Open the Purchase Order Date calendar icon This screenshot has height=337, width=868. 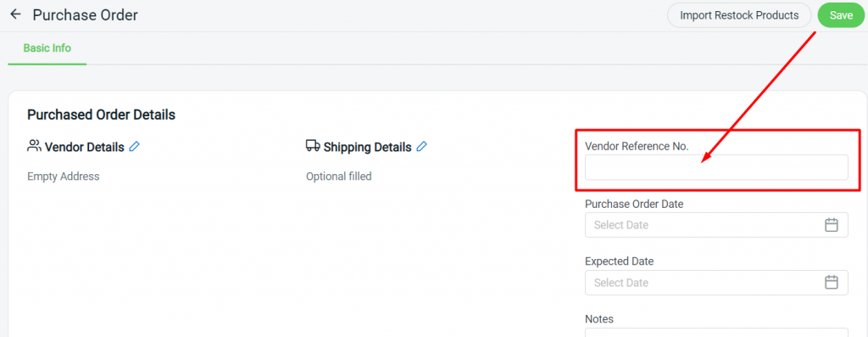coord(832,225)
